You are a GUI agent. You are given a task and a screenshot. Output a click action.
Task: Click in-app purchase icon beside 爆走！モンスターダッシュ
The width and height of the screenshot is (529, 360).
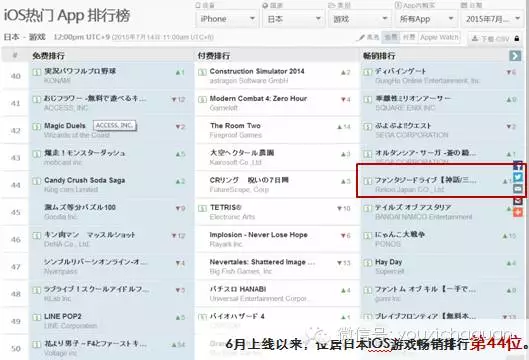coord(36,154)
